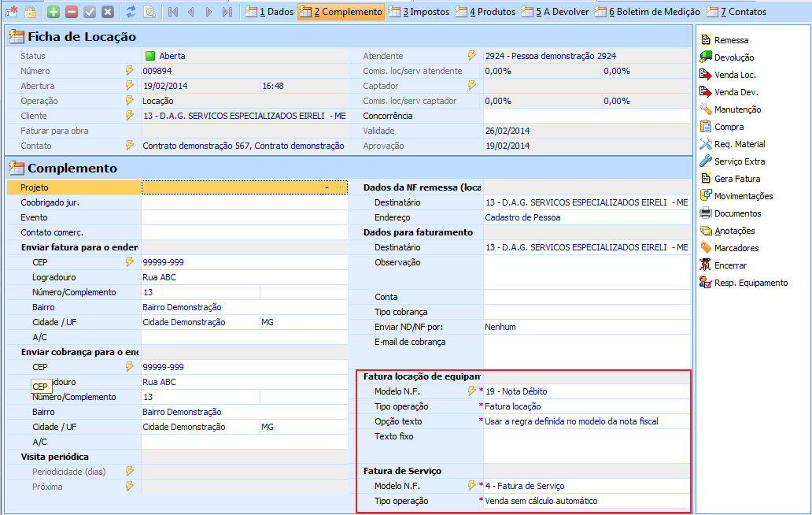Click lightning icon next to Número
812x515 pixels.
click(x=130, y=70)
